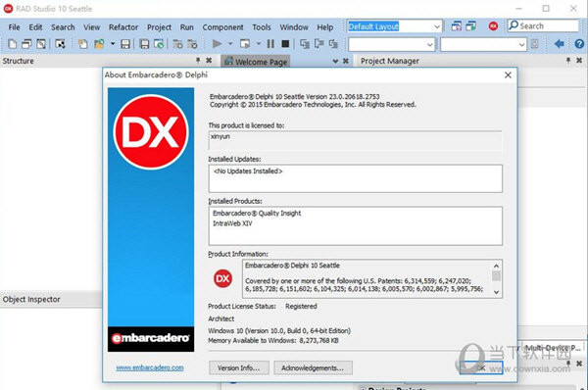Open the Run menu

pos(187,27)
